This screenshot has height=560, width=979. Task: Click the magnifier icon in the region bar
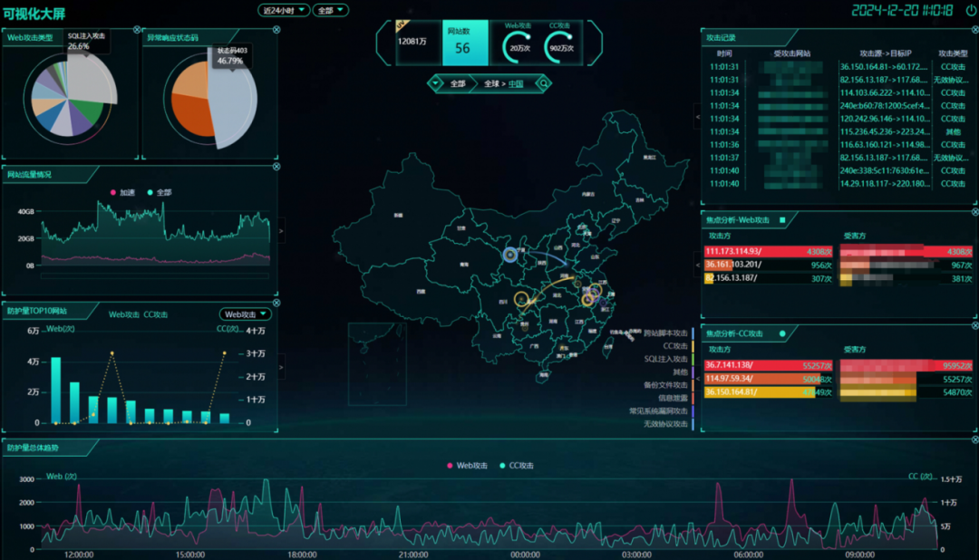pyautogui.click(x=544, y=83)
